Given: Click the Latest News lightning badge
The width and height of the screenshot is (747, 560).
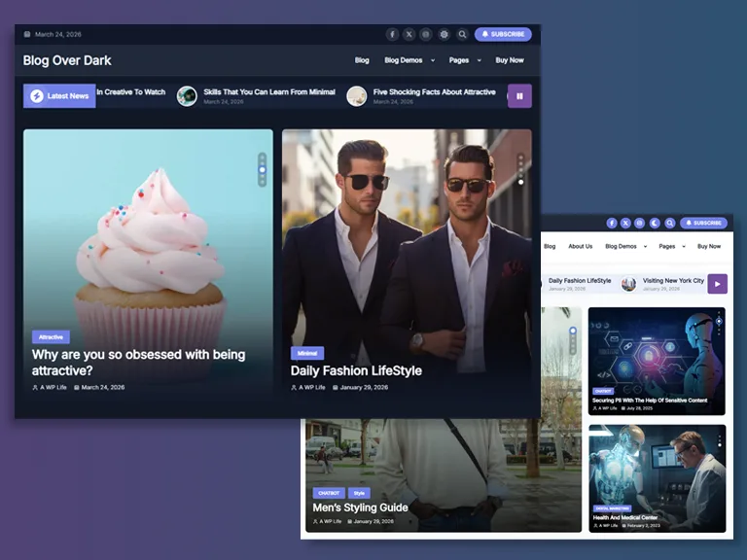Looking at the screenshot, I should pos(59,96).
